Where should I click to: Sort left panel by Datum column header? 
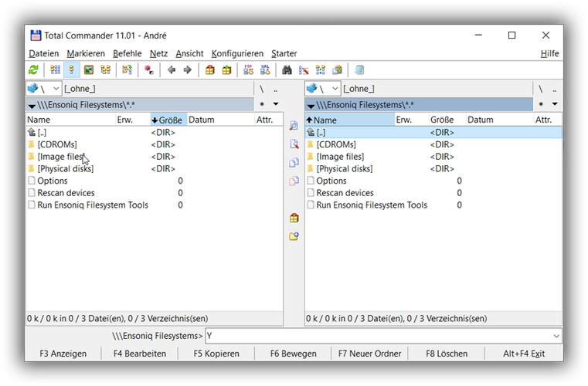pyautogui.click(x=220, y=120)
